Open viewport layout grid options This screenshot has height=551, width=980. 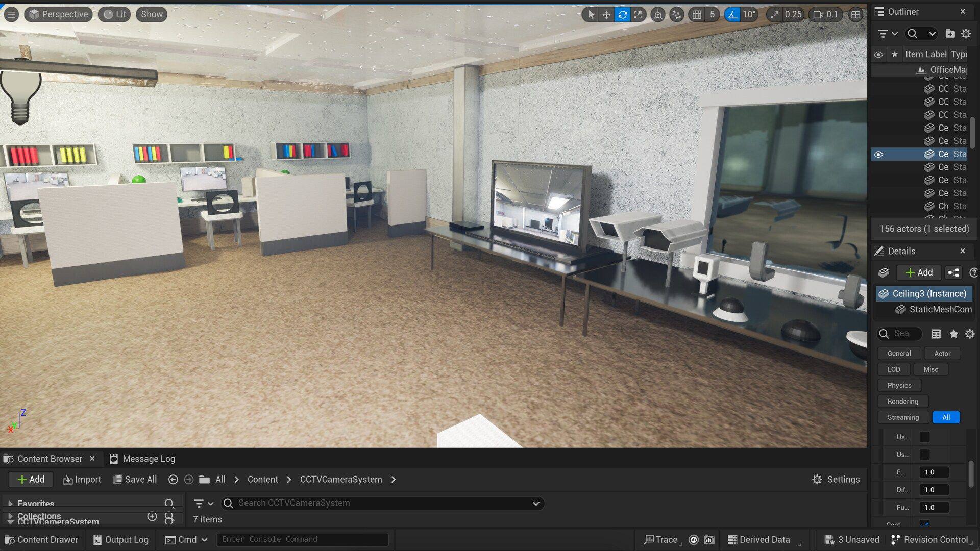856,15
